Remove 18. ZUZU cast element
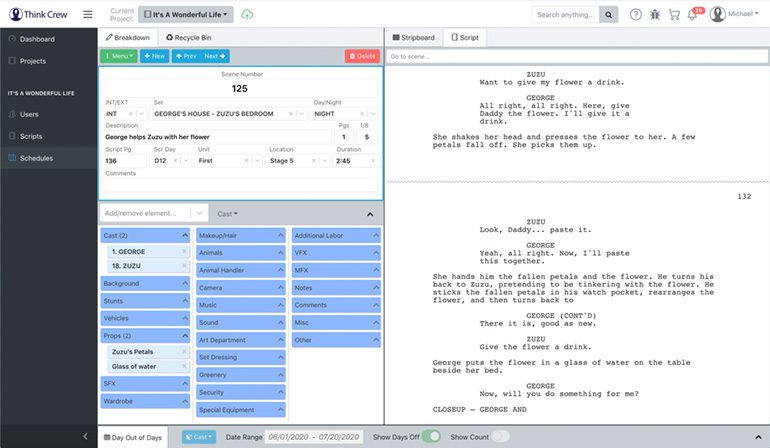Image resolution: width=770 pixels, height=448 pixels. click(184, 266)
